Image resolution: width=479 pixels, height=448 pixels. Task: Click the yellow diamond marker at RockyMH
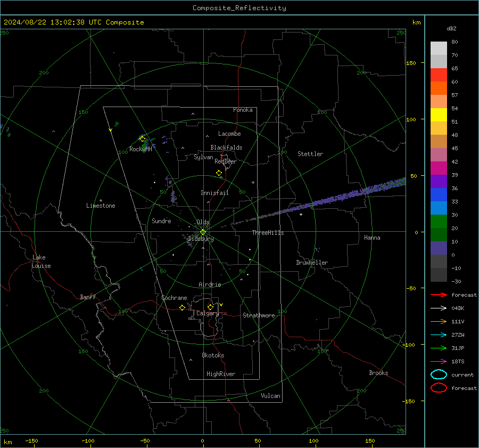142,139
